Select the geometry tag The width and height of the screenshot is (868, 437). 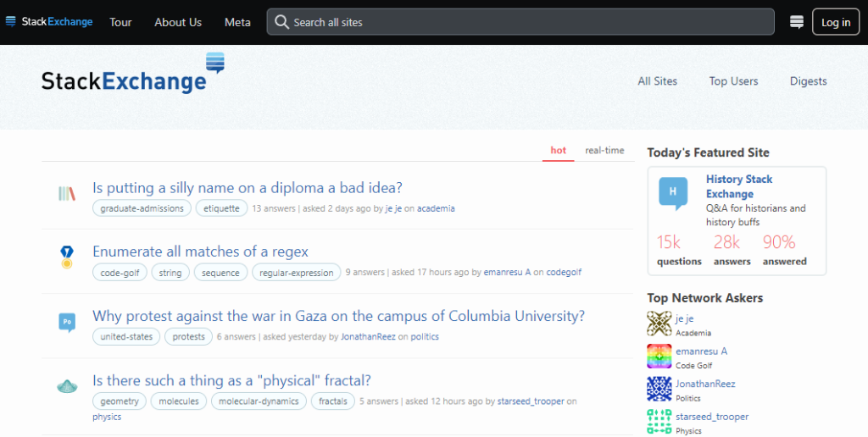pos(120,401)
